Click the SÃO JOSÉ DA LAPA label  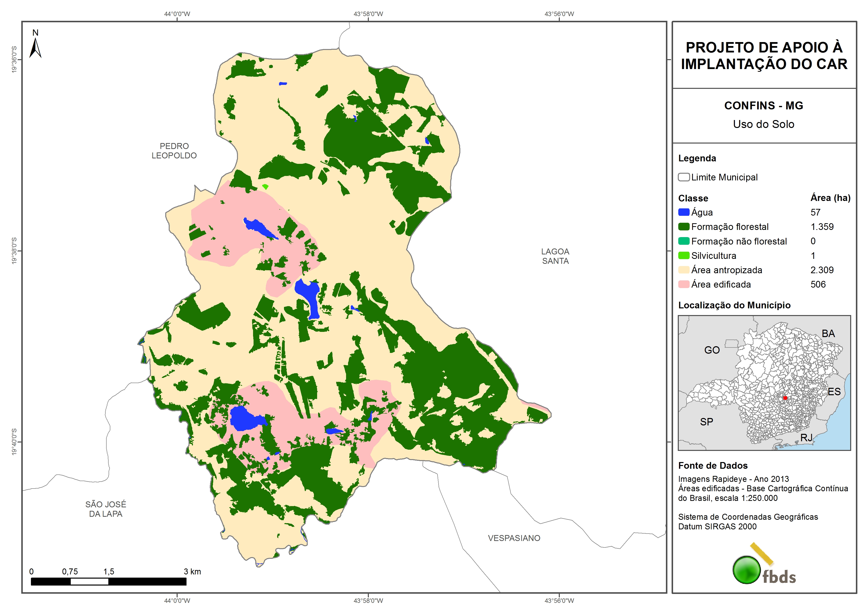(x=105, y=509)
